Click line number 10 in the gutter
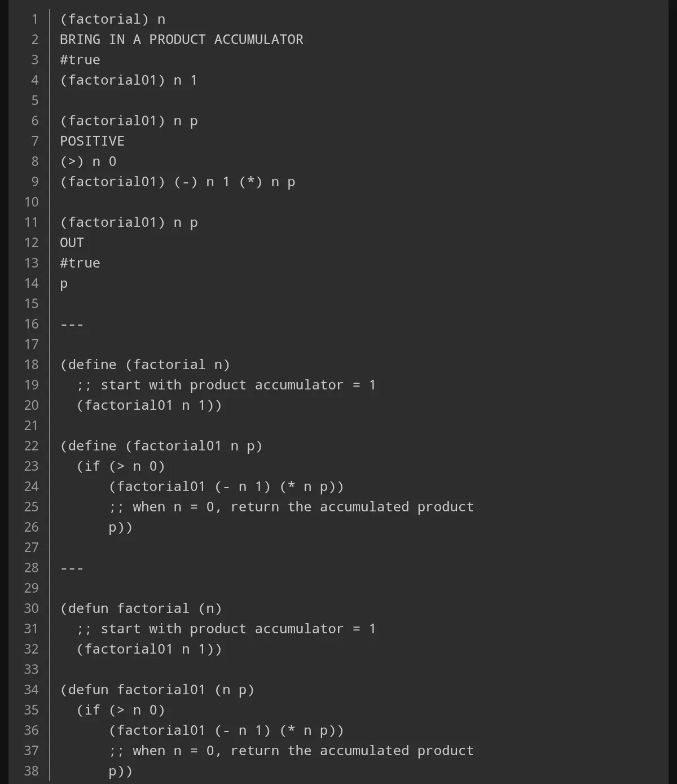Screen dimensions: 677x784 [x=32, y=202]
